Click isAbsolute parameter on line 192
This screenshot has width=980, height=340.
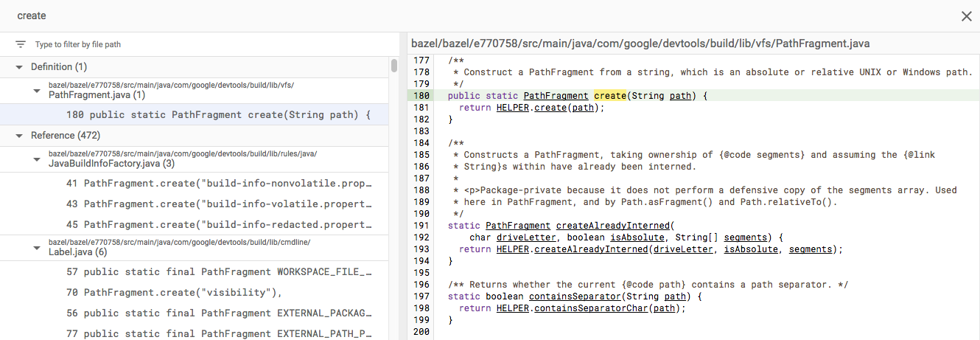(637, 237)
